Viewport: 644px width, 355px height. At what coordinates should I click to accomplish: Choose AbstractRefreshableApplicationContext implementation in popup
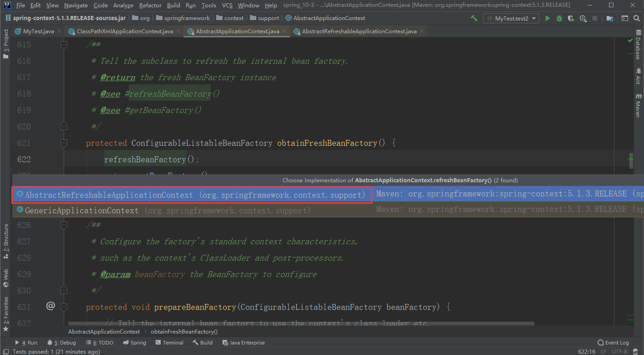point(328,195)
